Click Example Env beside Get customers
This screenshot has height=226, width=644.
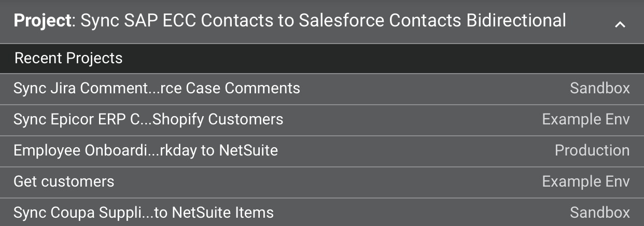click(585, 181)
